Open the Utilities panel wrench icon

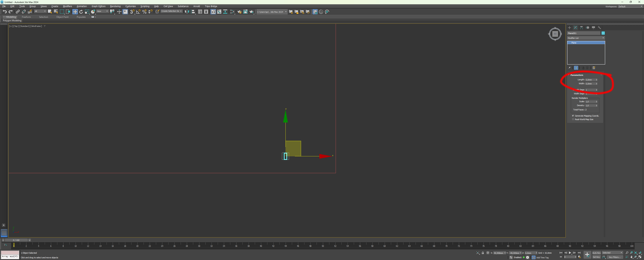pyautogui.click(x=599, y=28)
